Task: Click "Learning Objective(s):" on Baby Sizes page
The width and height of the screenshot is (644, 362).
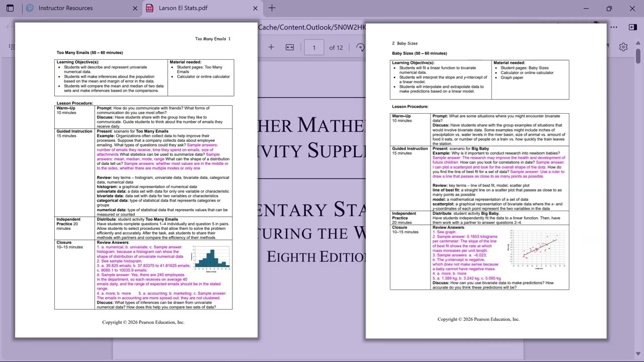Action: [413, 63]
